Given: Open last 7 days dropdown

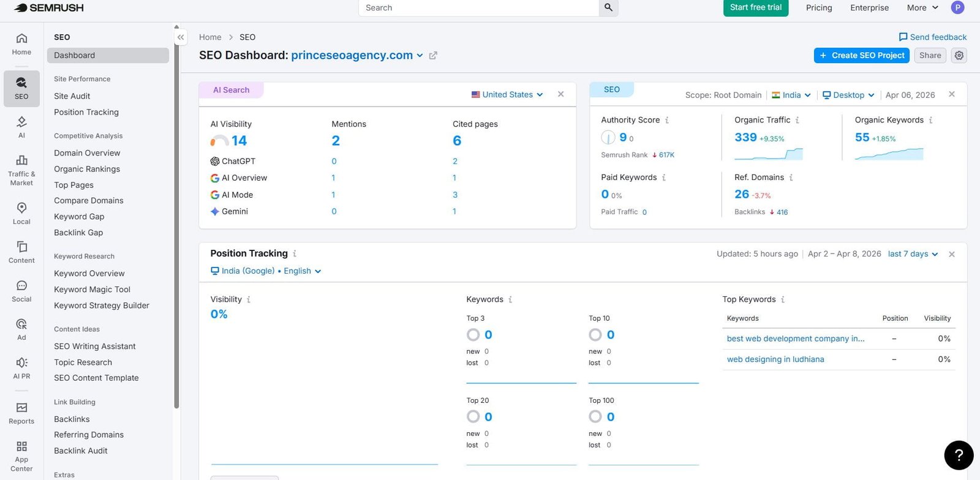Looking at the screenshot, I should (x=913, y=254).
